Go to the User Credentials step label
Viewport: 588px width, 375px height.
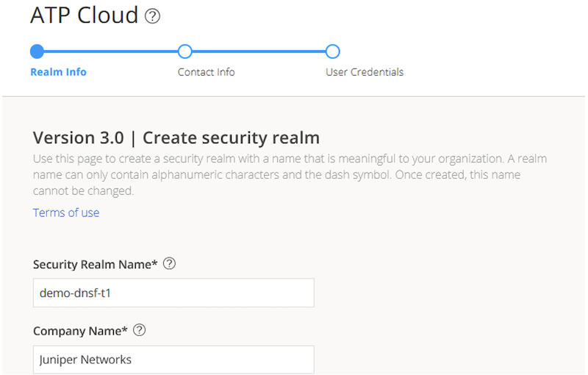365,72
